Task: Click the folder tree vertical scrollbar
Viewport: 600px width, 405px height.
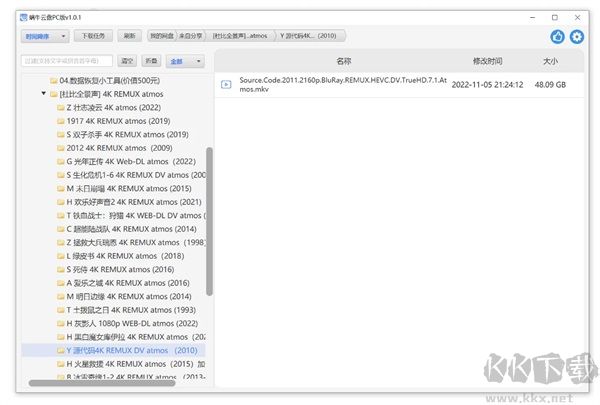Action: point(209,221)
